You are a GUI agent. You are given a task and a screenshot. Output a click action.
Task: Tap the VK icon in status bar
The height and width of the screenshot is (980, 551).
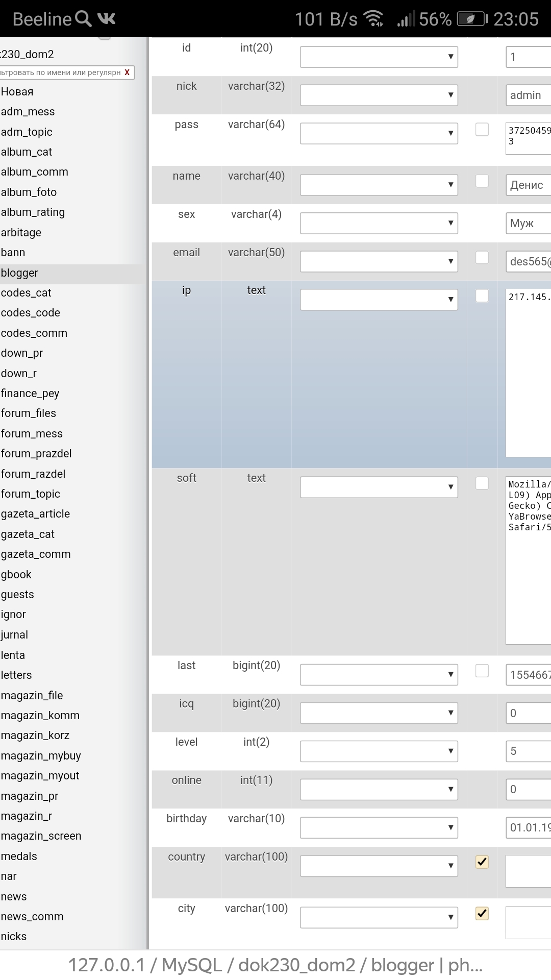(107, 19)
